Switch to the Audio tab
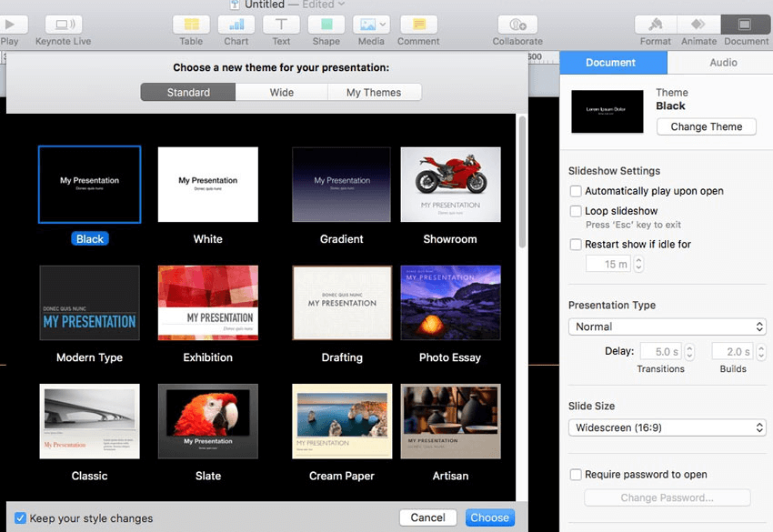 click(723, 63)
